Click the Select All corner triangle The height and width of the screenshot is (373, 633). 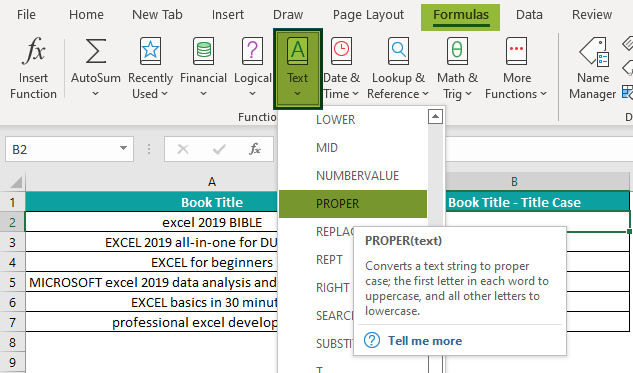coord(16,182)
